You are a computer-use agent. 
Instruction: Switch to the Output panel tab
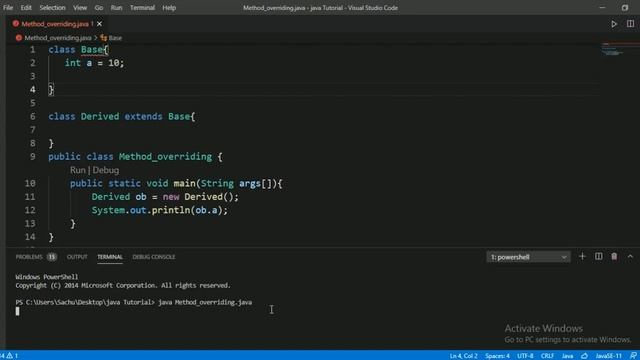tap(77, 257)
